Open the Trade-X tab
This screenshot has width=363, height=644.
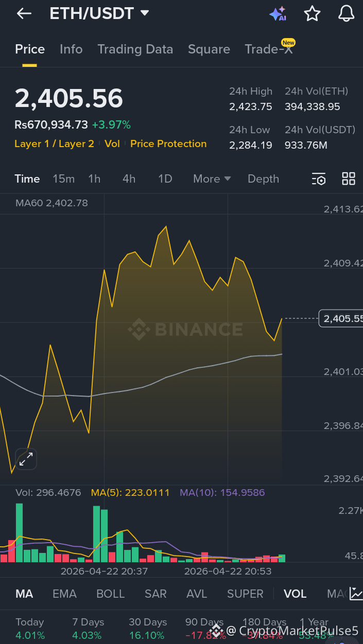(268, 49)
